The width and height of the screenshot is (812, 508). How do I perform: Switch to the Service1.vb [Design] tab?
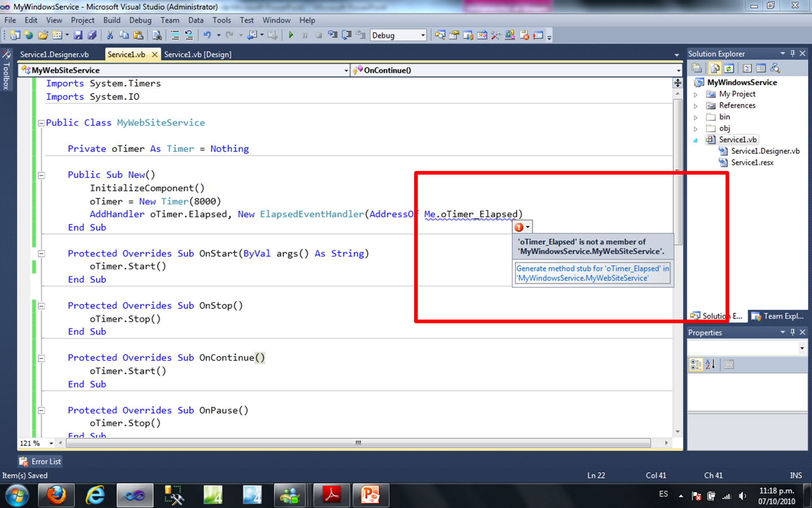pyautogui.click(x=197, y=54)
